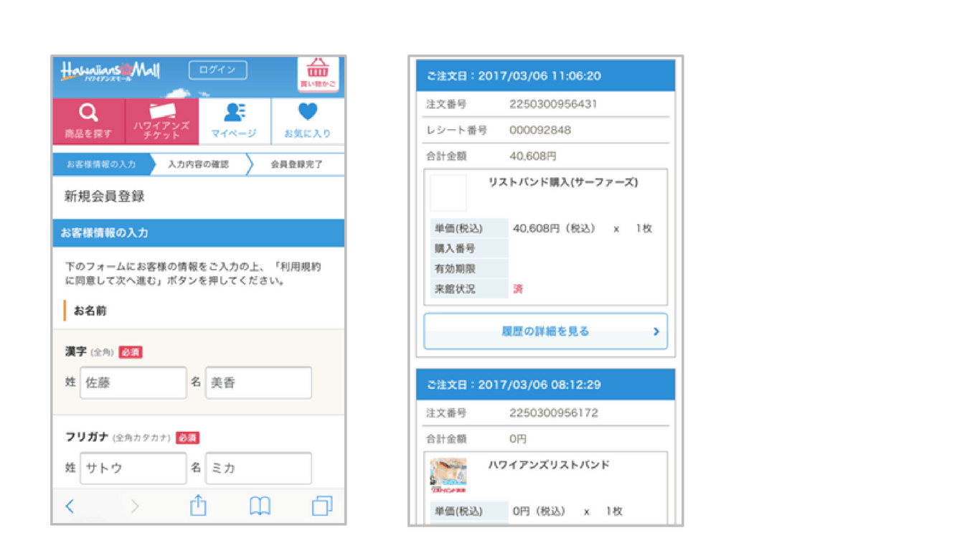The image size is (980, 551).
Task: Show browser tabs overview icon
Action: [x=322, y=507]
